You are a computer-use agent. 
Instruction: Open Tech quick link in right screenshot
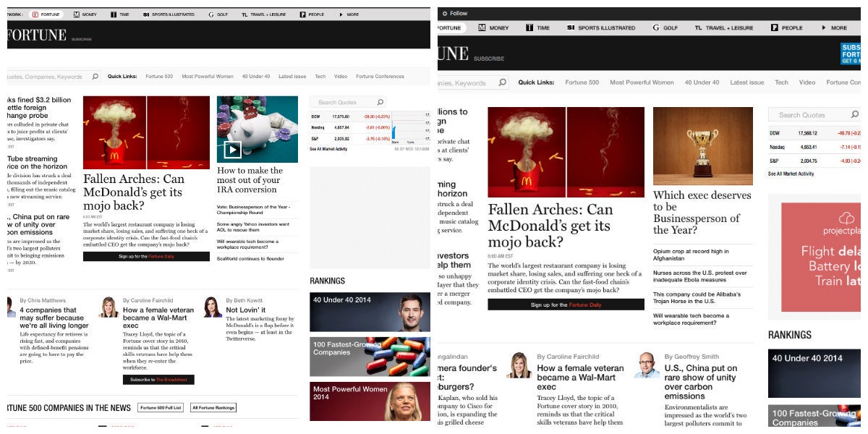[x=781, y=82]
